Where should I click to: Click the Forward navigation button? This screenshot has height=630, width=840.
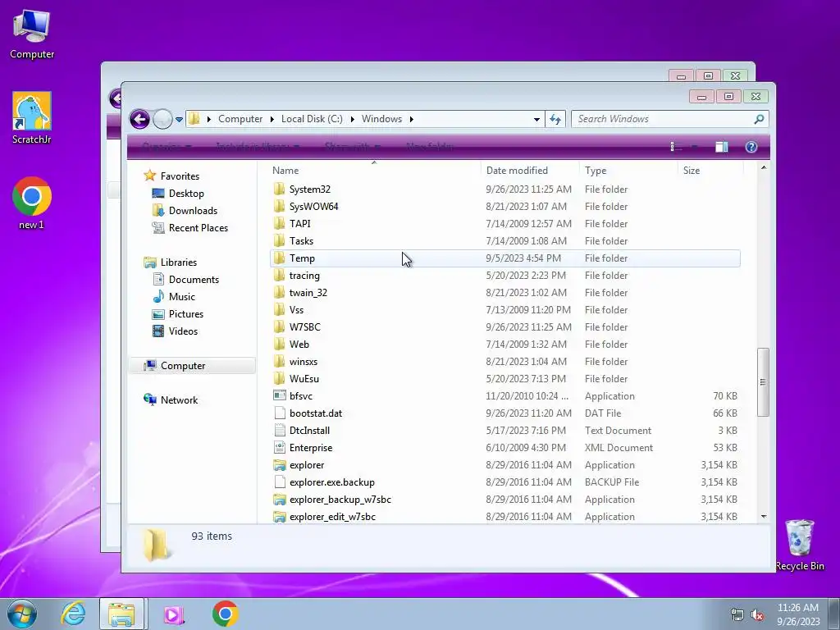pos(162,119)
